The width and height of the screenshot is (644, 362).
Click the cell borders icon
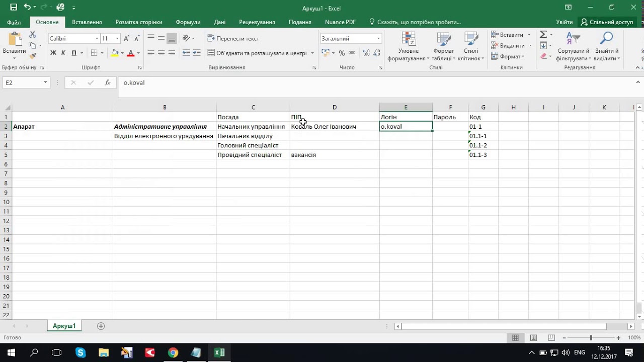pos(94,53)
